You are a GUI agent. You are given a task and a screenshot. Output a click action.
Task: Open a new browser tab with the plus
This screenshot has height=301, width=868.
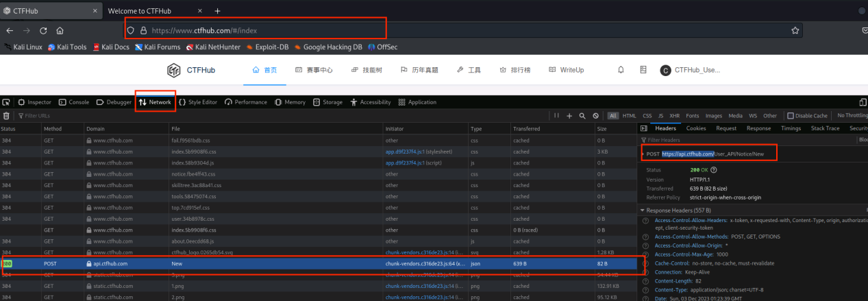click(217, 11)
